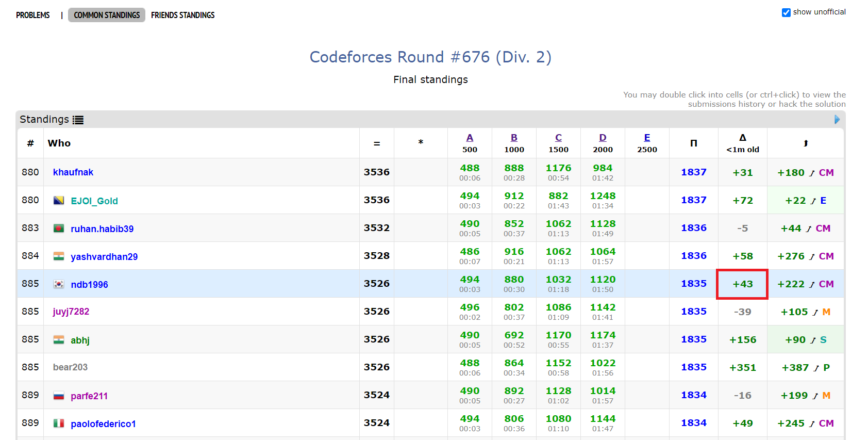Open abhj's profile link
The image size is (868, 440).
pos(80,340)
